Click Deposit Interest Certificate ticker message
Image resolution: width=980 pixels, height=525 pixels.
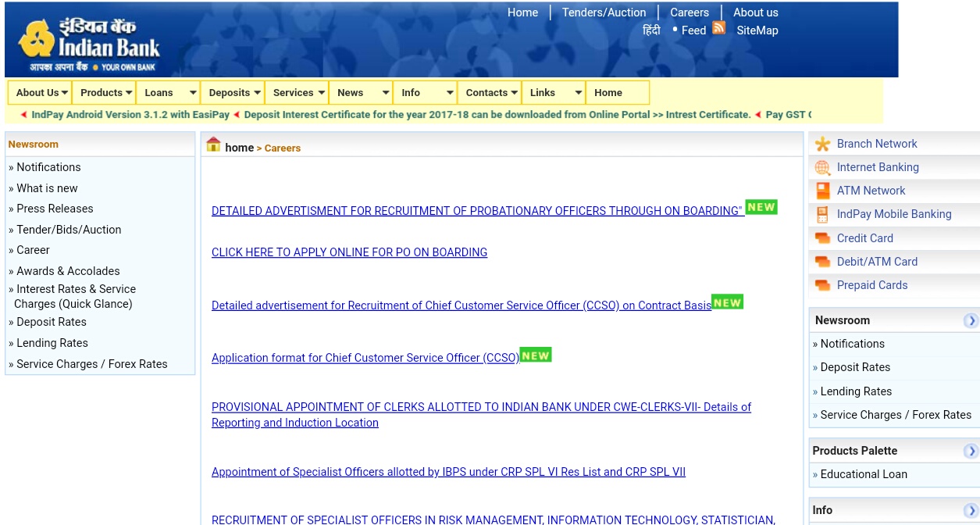coord(497,115)
